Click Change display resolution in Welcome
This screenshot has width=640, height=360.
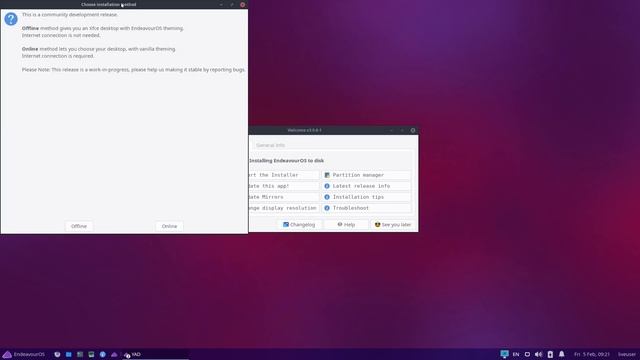click(284, 208)
